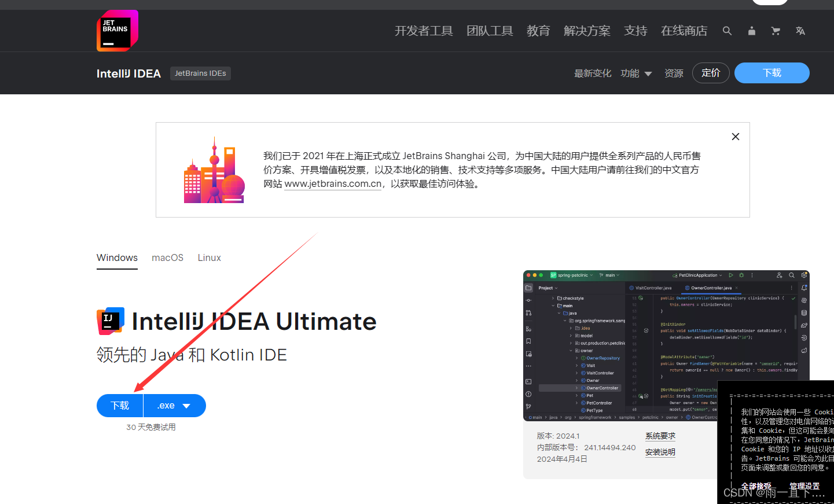Click the "领先的 Java 和 Kotlin IDE" subtitle
This screenshot has width=834, height=504.
192,355
